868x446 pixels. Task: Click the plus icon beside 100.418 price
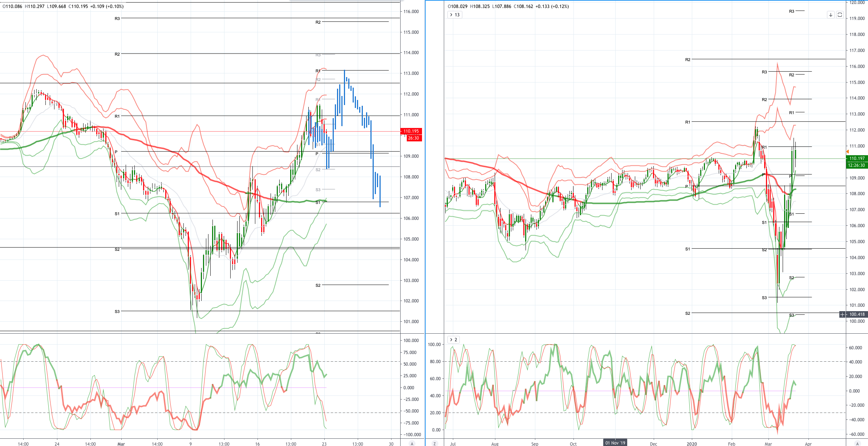pyautogui.click(x=842, y=314)
